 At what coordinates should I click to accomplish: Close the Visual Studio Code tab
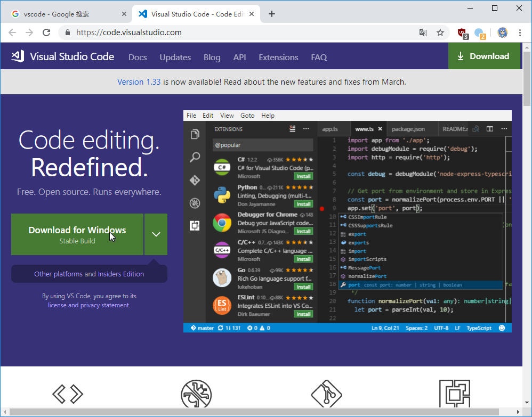pos(252,14)
